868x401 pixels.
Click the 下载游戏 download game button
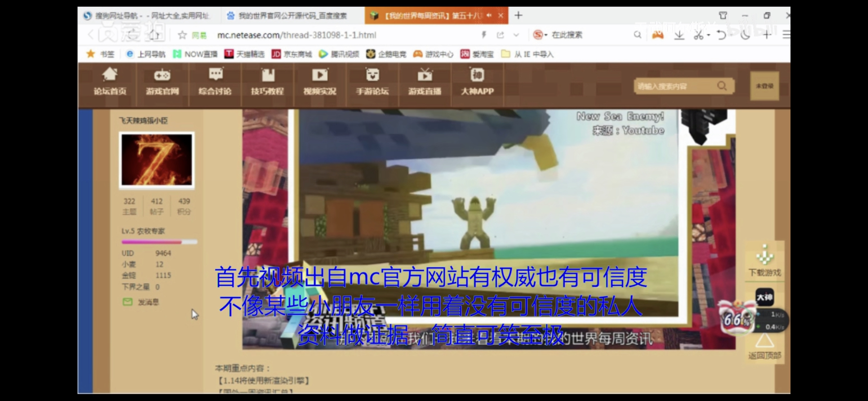click(x=765, y=261)
